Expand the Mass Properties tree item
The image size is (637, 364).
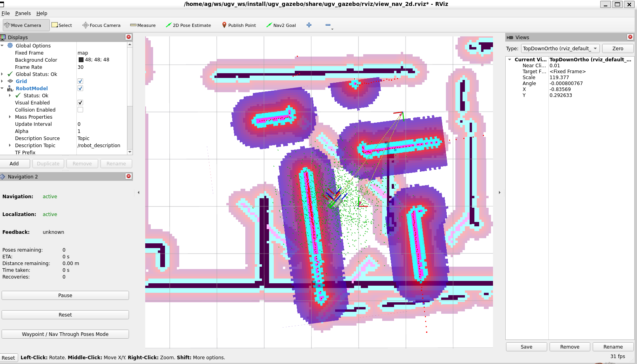point(10,117)
